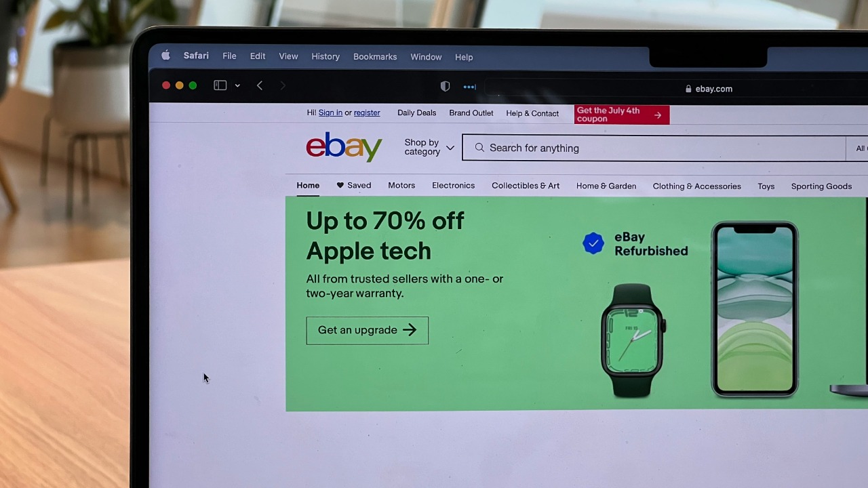The image size is (868, 488).
Task: Select the Electronics category tab
Action: pos(453,185)
